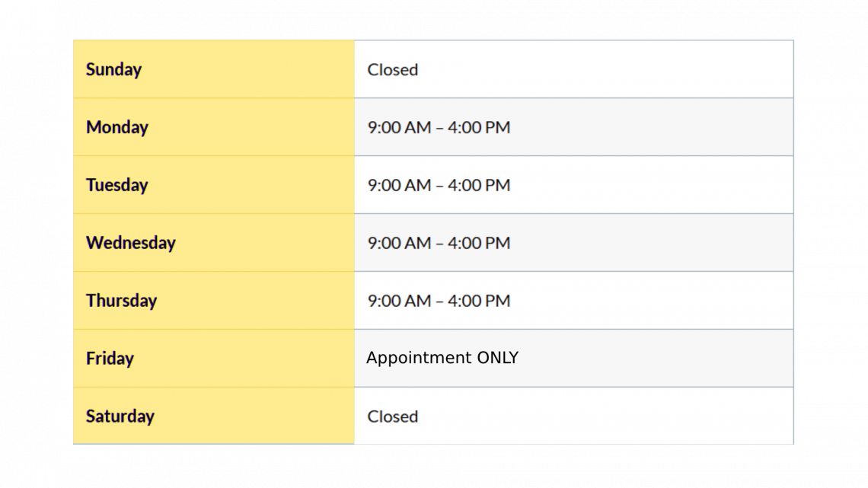The width and height of the screenshot is (868, 488).
Task: Select Thursday's 9:00 AM opening time
Action: click(399, 301)
